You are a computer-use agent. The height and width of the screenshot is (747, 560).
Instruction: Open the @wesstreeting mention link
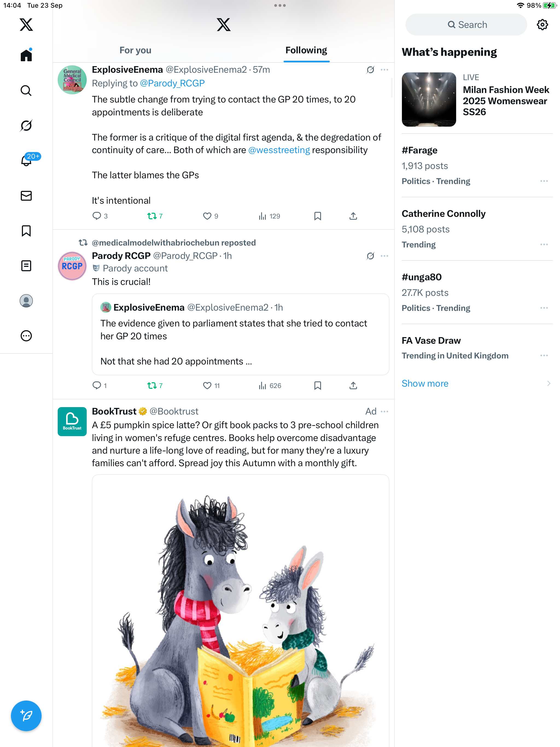click(279, 150)
